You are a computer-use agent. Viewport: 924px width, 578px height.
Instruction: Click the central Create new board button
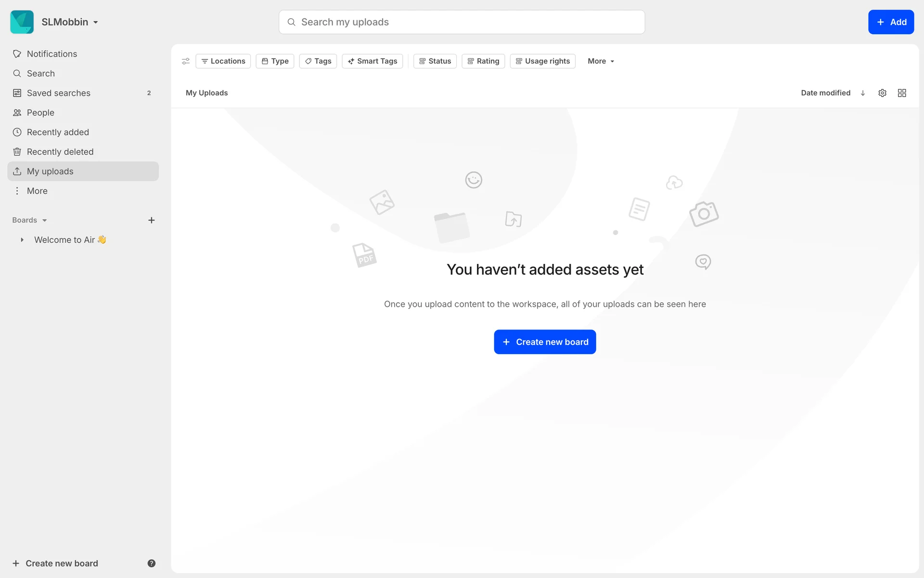coord(545,342)
